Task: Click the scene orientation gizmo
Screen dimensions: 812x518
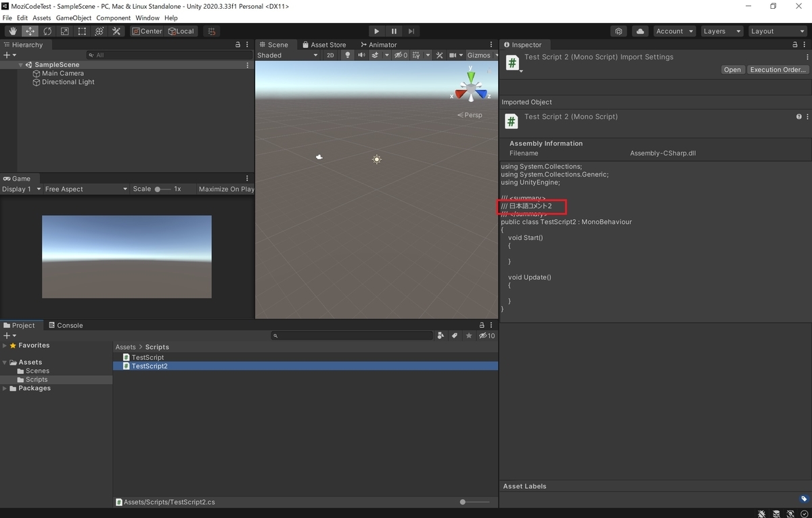Action: click(470, 87)
